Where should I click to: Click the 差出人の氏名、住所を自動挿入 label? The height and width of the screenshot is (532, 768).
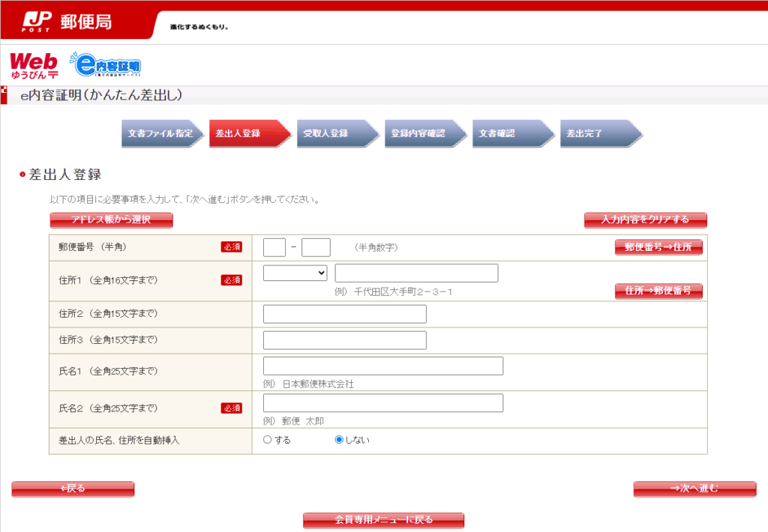(119, 440)
